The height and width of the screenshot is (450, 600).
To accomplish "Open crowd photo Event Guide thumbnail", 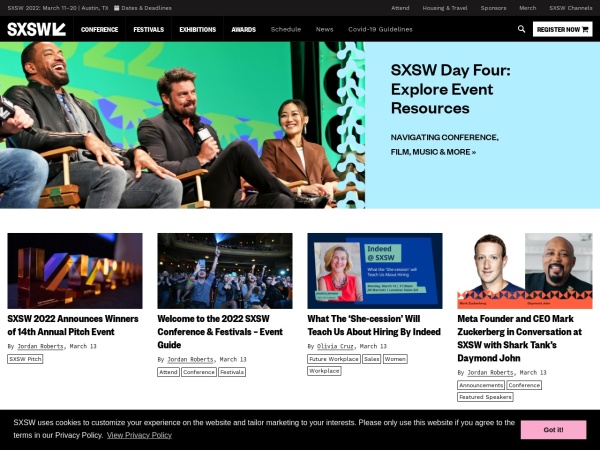I will pyautogui.click(x=225, y=271).
